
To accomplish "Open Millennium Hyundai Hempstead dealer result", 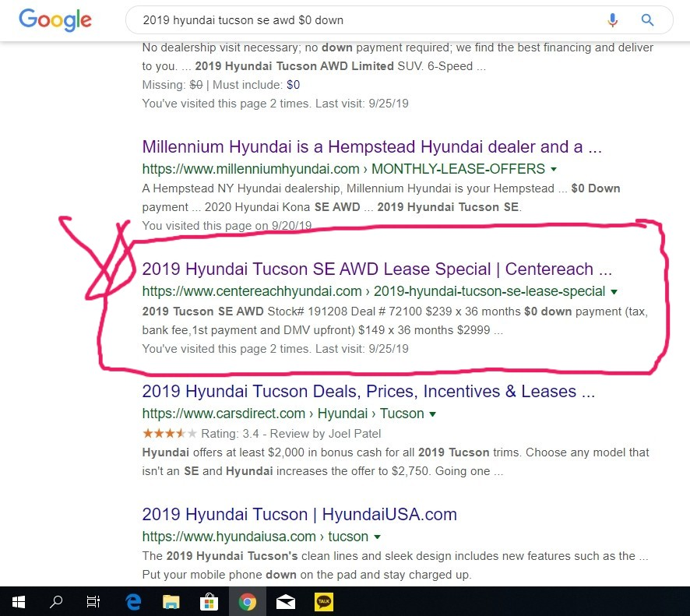I will (371, 146).
